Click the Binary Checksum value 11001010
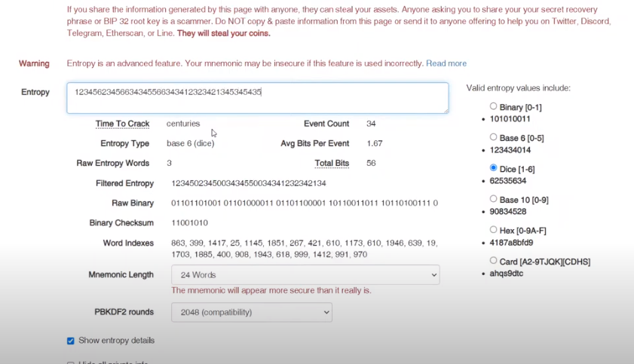 coord(189,223)
